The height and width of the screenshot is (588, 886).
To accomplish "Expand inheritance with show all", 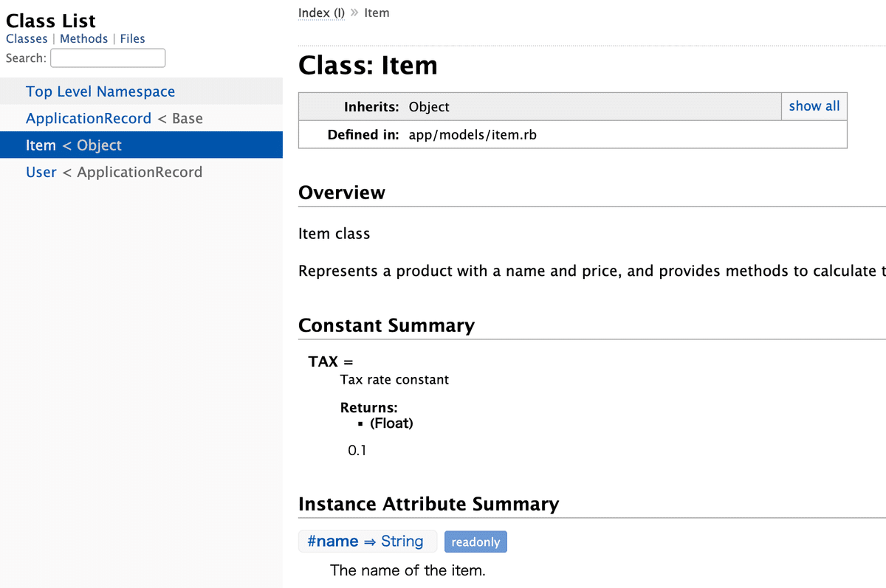I will pos(814,106).
